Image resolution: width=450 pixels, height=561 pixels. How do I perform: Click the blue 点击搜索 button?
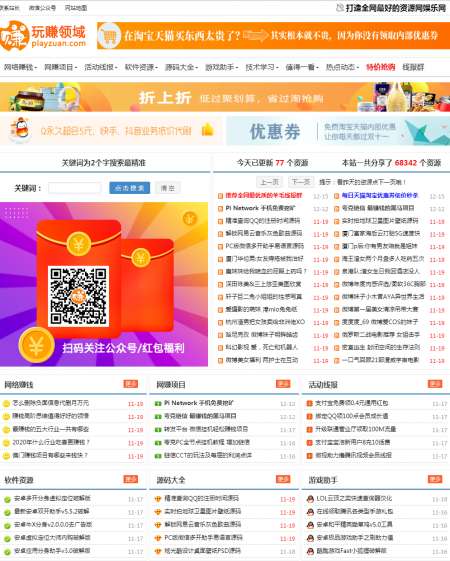[x=129, y=188]
